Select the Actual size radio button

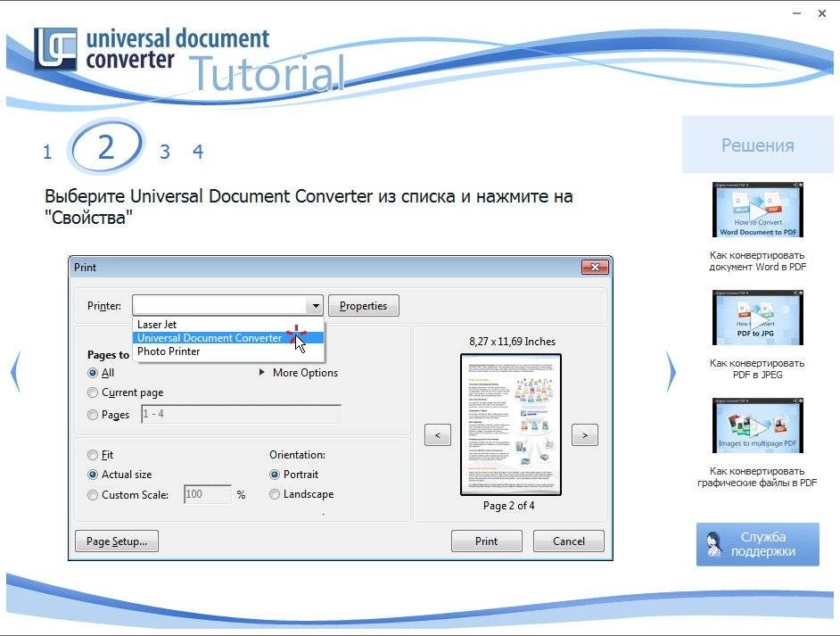(93, 475)
